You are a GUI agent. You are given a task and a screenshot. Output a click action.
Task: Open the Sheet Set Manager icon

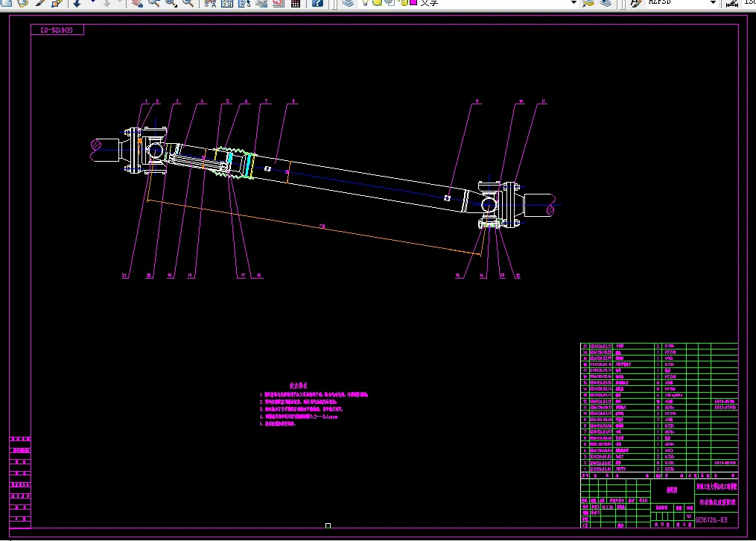click(261, 3)
